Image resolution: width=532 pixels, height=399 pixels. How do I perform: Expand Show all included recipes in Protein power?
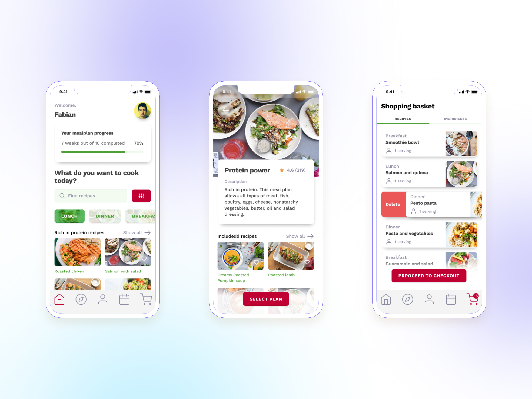[299, 236]
